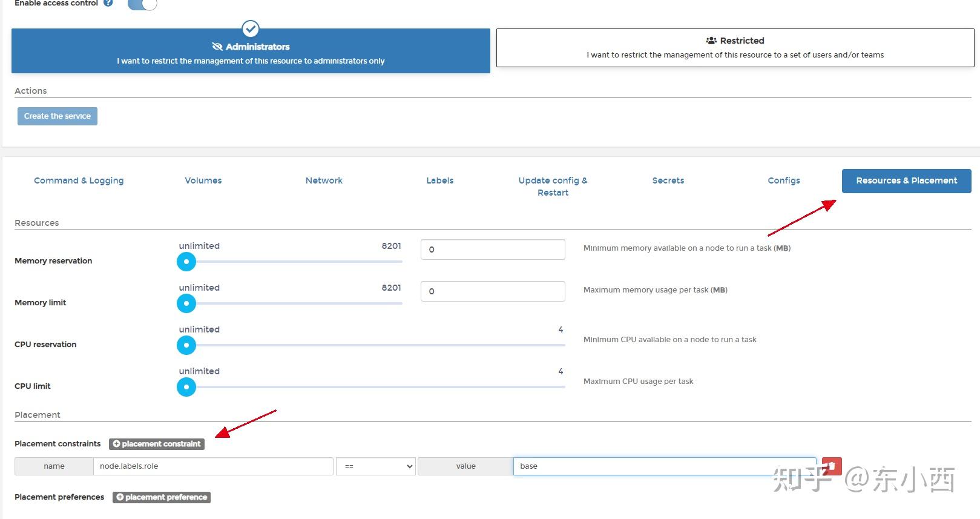The image size is (980, 519).
Task: Click the Memory reservation label text
Action: click(53, 261)
